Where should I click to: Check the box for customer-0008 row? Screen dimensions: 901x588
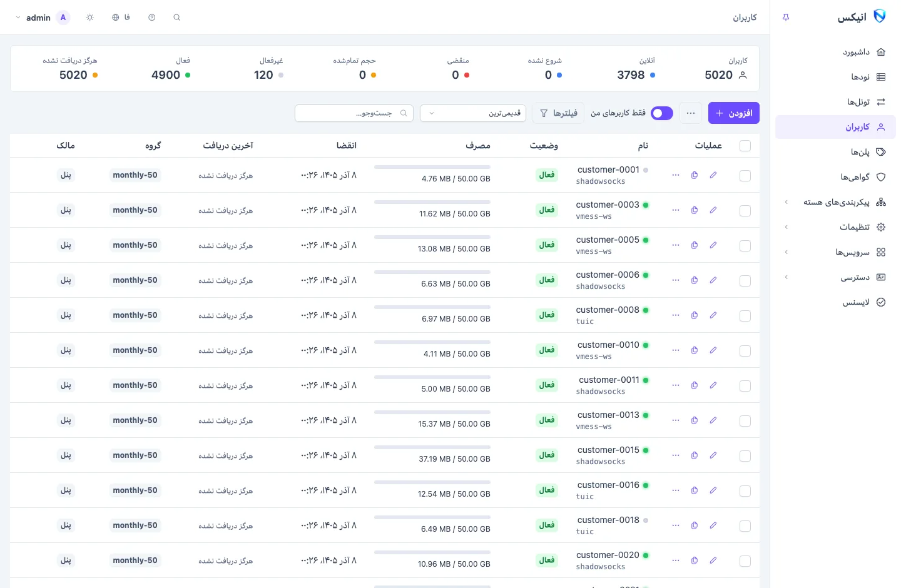[745, 315]
